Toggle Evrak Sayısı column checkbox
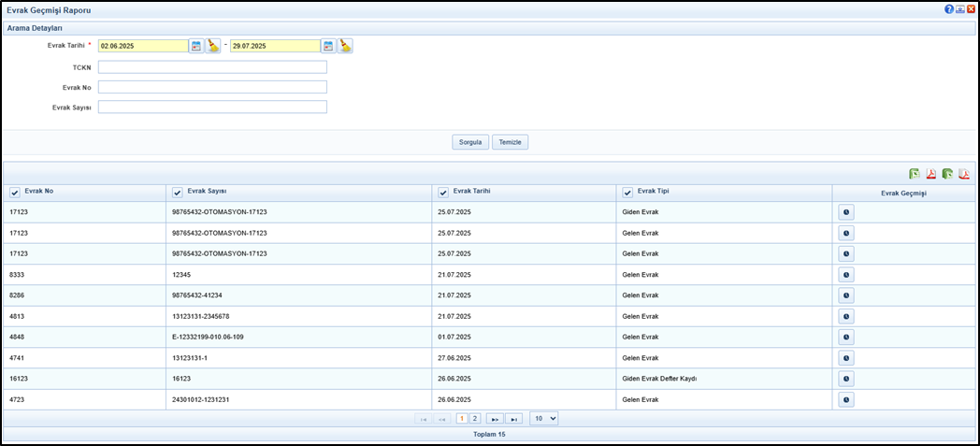 tap(177, 193)
